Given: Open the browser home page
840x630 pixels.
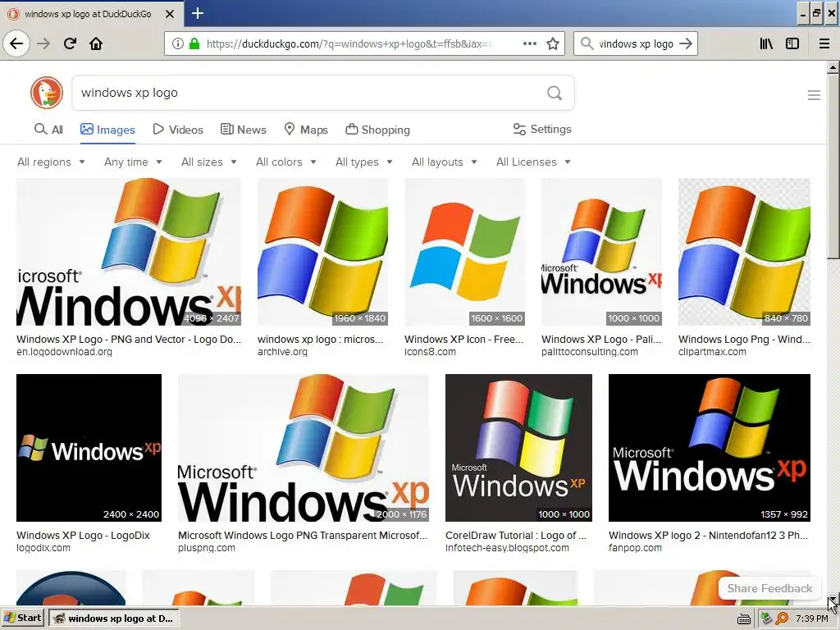Looking at the screenshot, I should click(x=96, y=43).
